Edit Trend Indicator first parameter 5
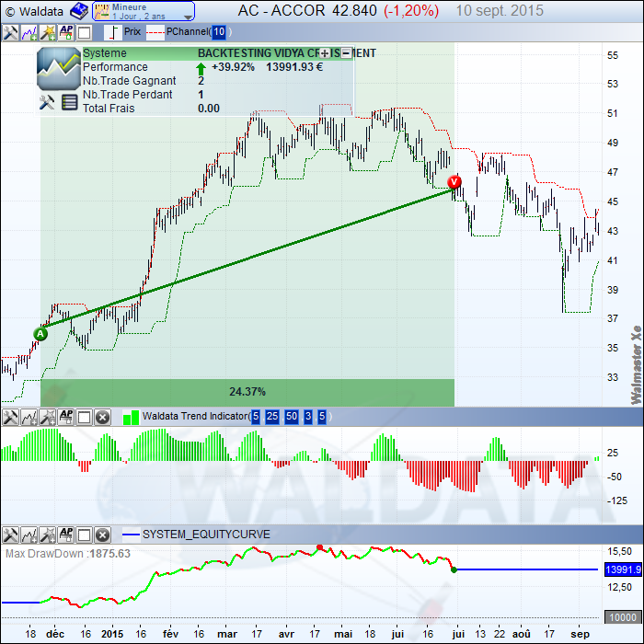 [256, 417]
